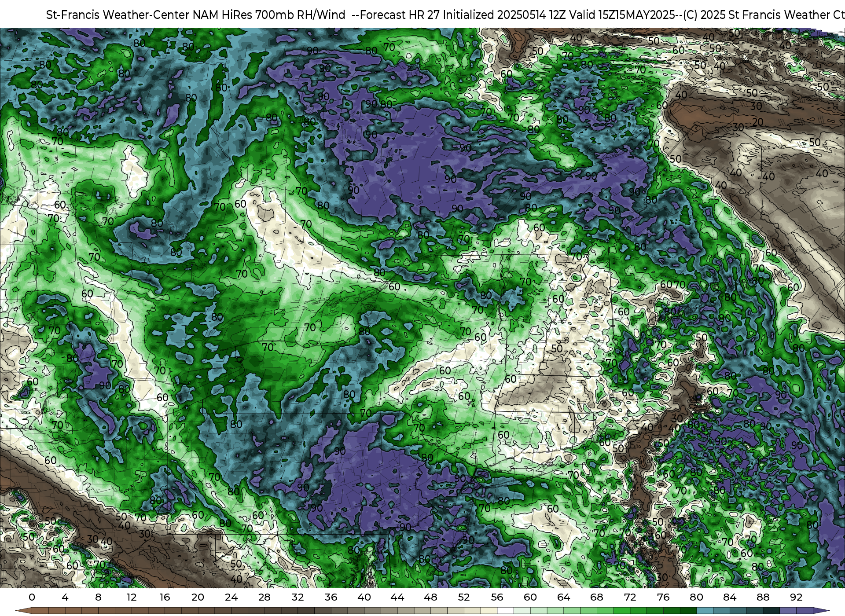Click the colorbar label 84
This screenshot has height=616, width=845.
coord(730,597)
